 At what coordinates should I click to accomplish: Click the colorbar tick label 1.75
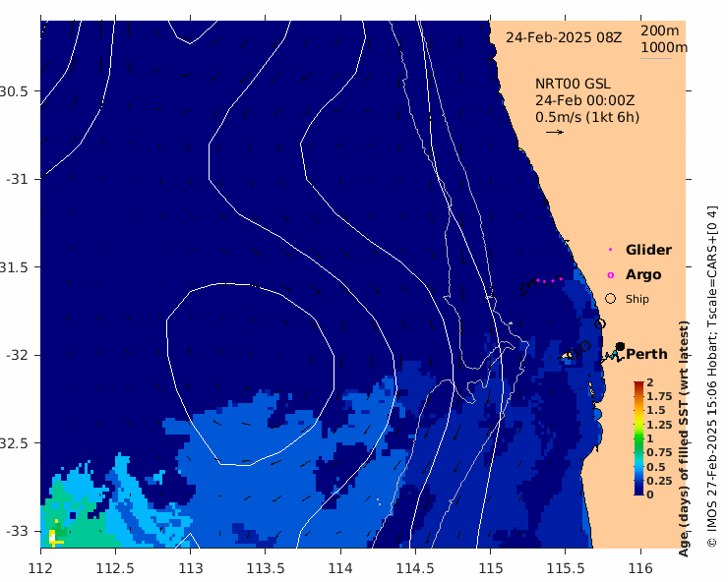659,396
